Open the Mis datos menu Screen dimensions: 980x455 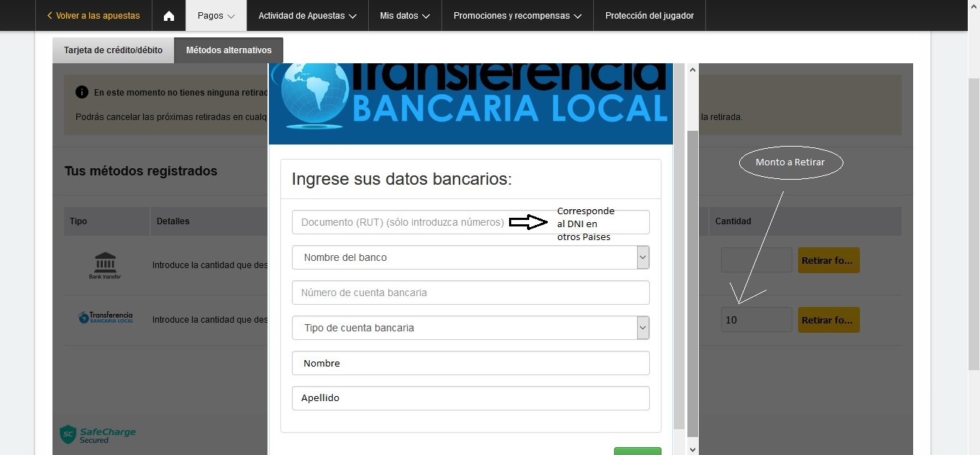point(405,15)
